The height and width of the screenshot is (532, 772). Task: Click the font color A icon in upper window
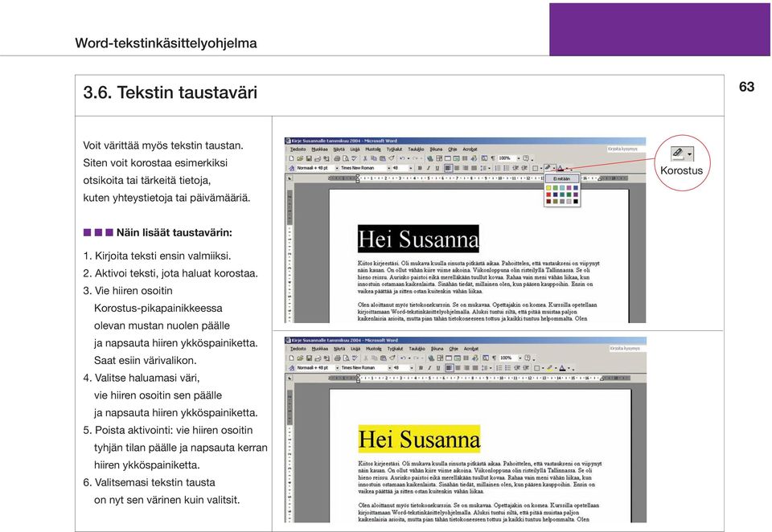pos(561,168)
